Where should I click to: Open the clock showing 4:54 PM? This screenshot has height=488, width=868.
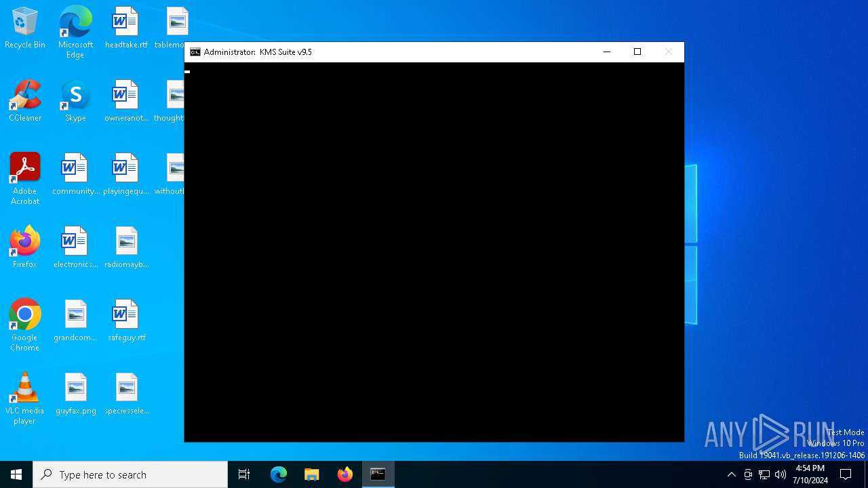[810, 474]
